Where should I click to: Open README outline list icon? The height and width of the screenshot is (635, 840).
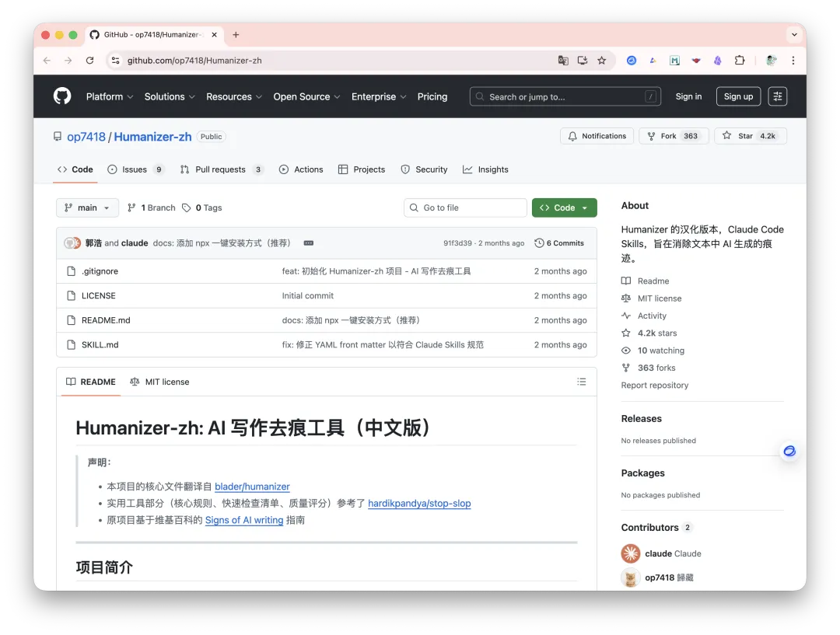581,382
